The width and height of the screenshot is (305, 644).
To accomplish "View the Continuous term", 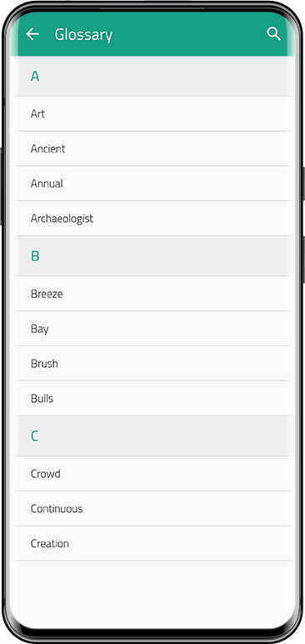I will pyautogui.click(x=152, y=509).
